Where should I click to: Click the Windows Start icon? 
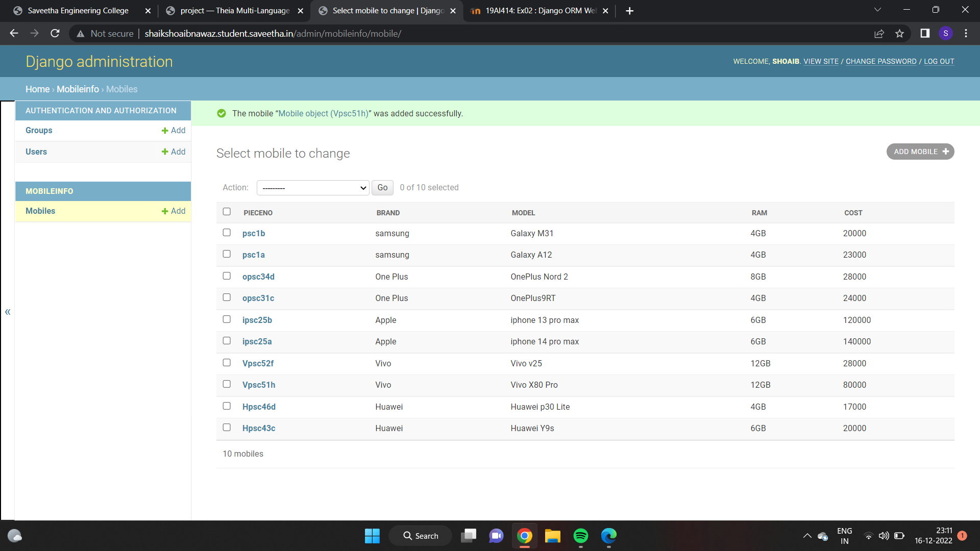point(372,536)
